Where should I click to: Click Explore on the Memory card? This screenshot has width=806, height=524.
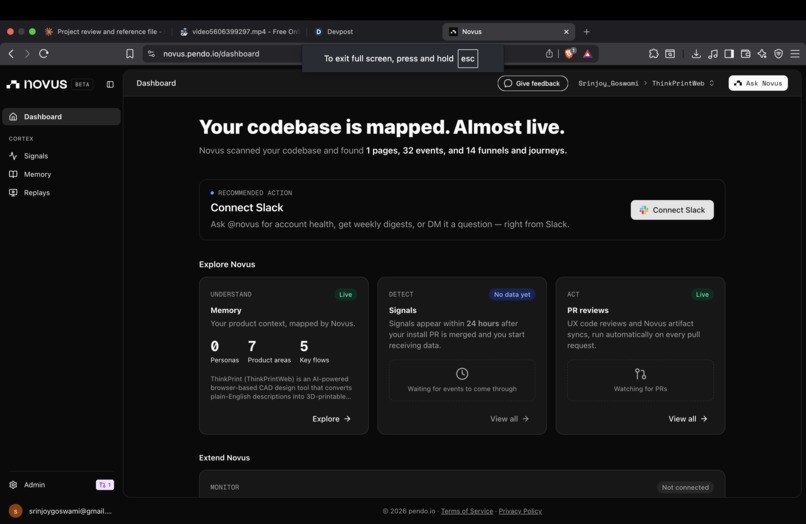pyautogui.click(x=331, y=419)
